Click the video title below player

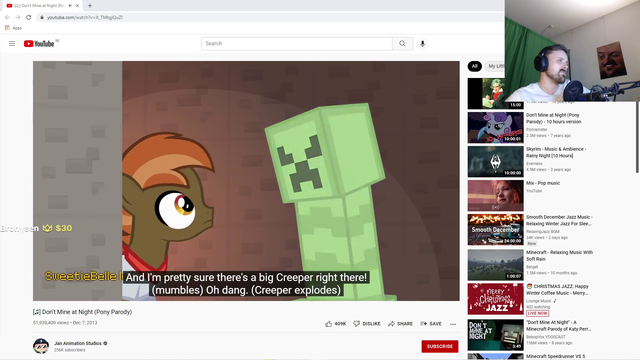pyautogui.click(x=82, y=312)
